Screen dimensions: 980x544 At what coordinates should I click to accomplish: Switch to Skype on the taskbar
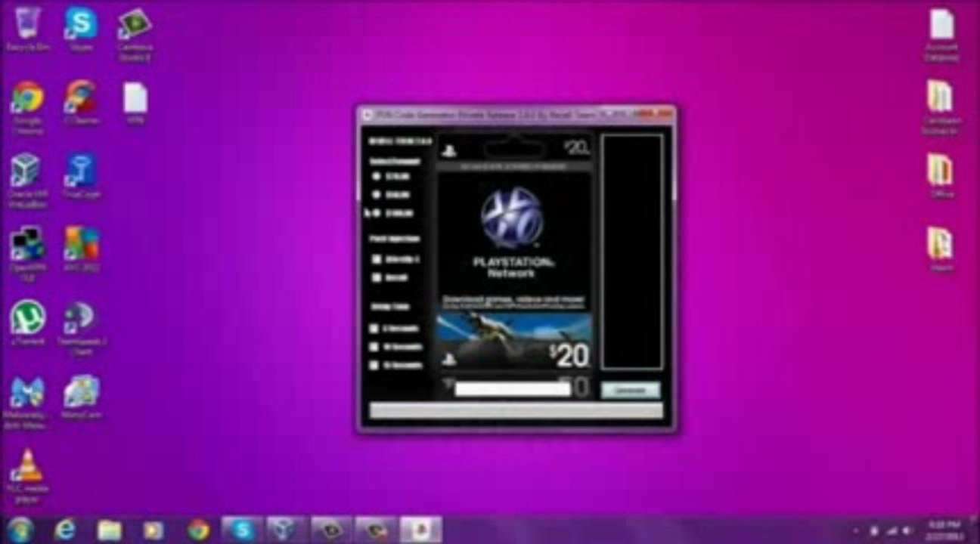[242, 530]
